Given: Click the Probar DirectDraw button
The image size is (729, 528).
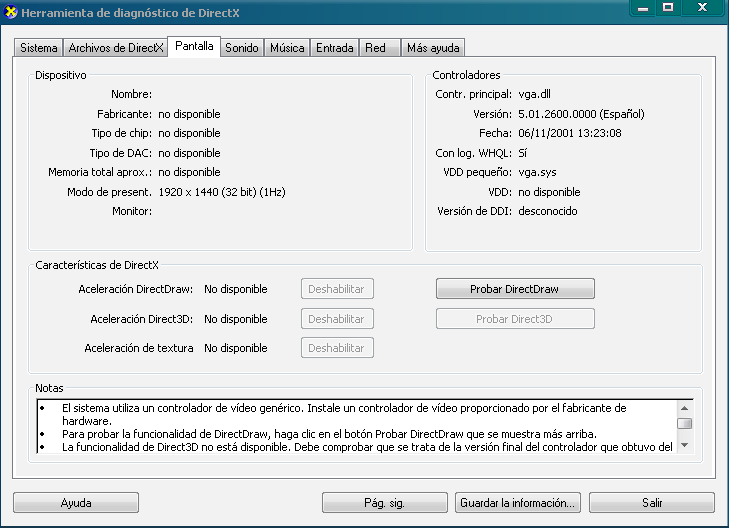Looking at the screenshot, I should (x=515, y=289).
